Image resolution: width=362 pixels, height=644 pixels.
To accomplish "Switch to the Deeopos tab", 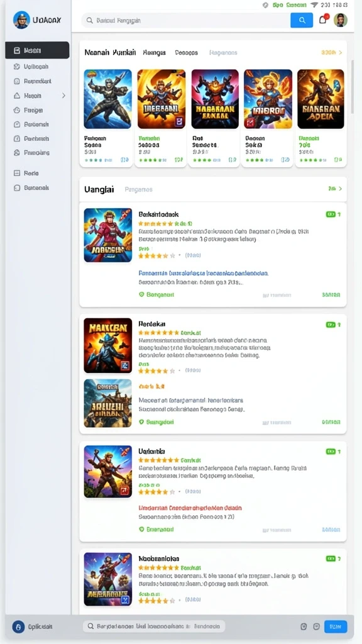I will [x=186, y=53].
